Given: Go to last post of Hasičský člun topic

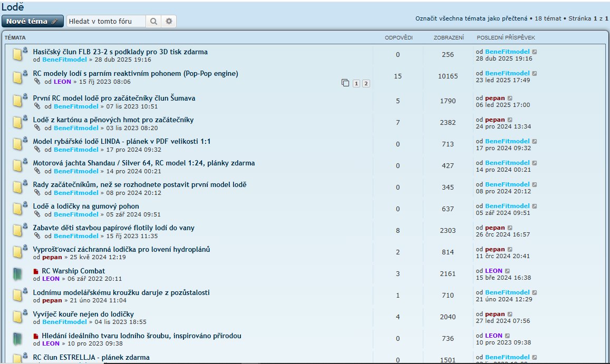Looking at the screenshot, I should pos(535,52).
